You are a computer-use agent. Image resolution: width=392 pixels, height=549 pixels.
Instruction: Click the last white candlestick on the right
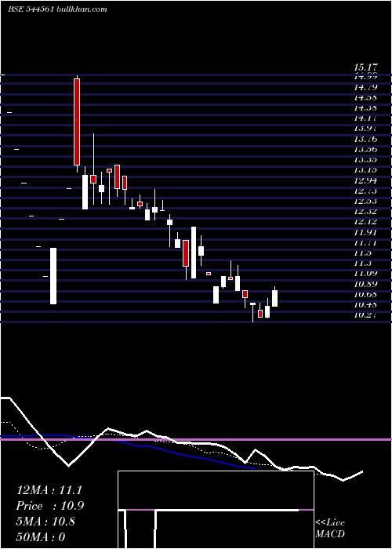coord(274,298)
